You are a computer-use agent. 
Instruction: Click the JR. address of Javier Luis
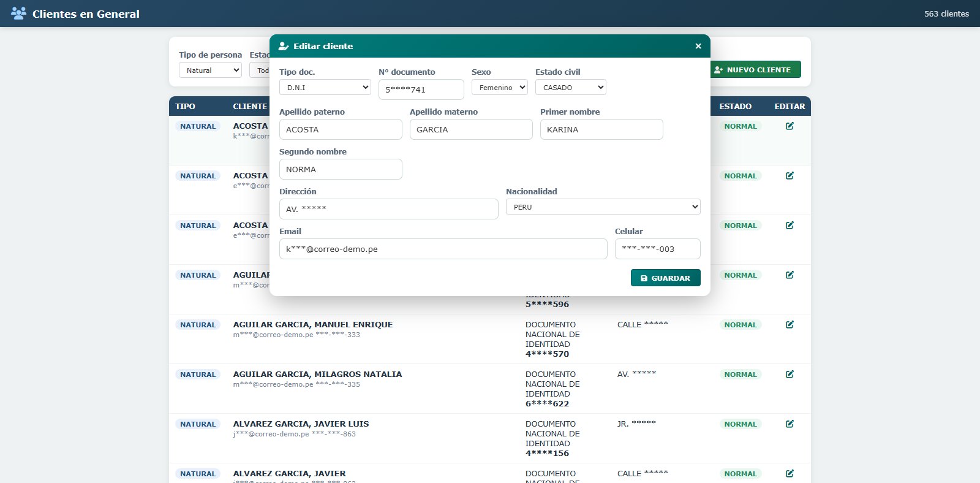tap(636, 424)
